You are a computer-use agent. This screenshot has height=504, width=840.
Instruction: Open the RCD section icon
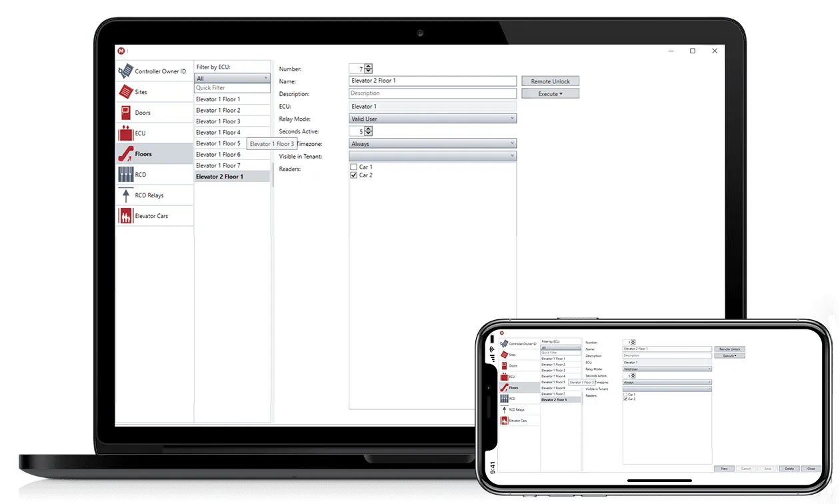click(x=125, y=175)
